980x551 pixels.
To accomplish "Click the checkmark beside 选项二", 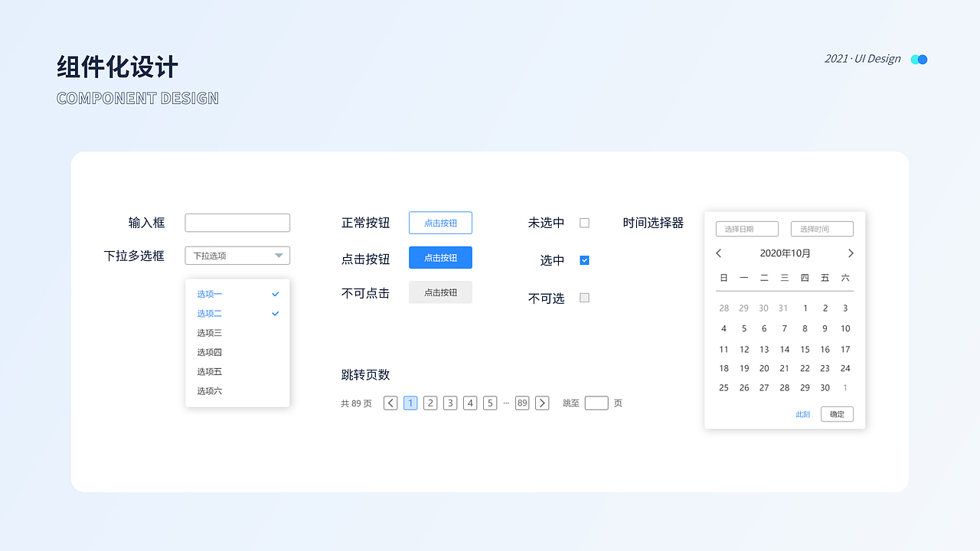I will pos(276,314).
